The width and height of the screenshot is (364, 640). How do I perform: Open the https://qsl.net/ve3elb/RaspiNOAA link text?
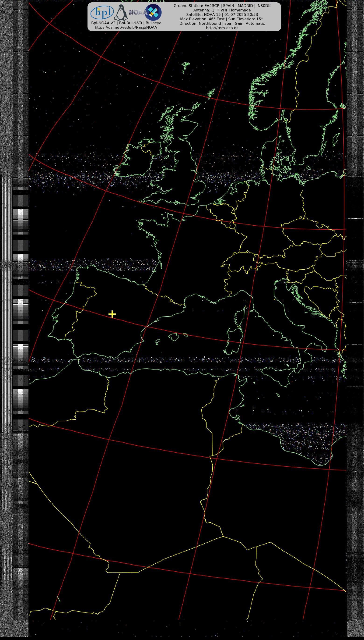tap(126, 28)
